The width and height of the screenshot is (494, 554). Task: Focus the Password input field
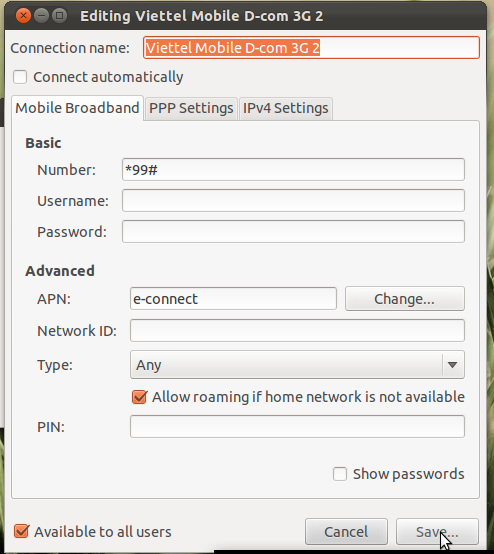[293, 231]
